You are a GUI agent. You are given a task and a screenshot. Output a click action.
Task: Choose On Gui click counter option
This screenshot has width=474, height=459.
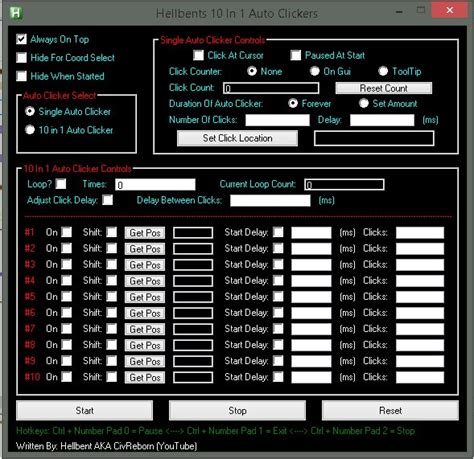(x=315, y=71)
